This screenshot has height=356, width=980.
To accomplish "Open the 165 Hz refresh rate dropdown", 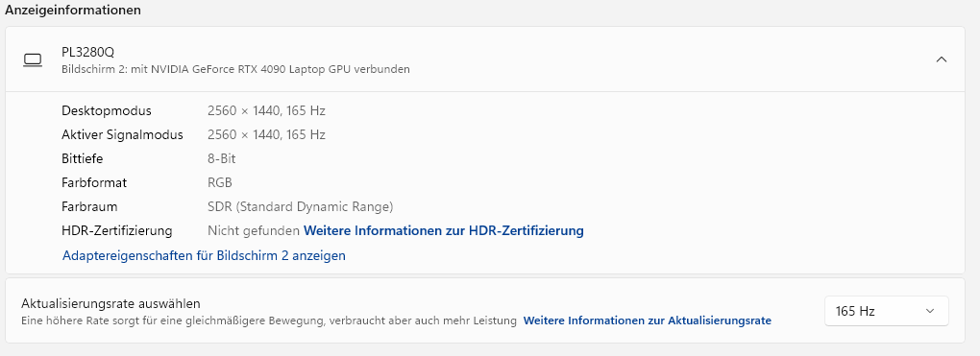I will pyautogui.click(x=886, y=311).
